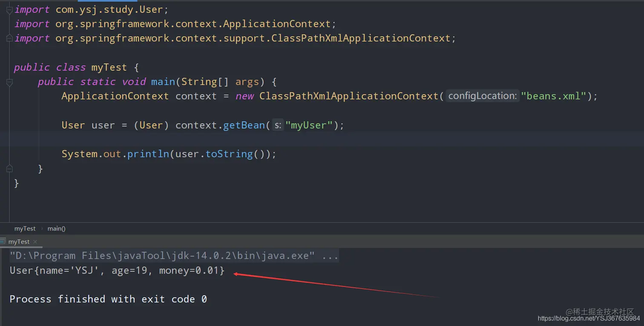Switch to the myTest run tab

point(19,242)
